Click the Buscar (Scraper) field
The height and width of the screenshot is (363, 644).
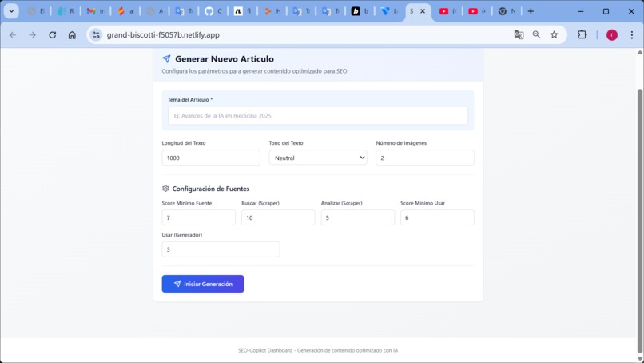[x=278, y=217]
